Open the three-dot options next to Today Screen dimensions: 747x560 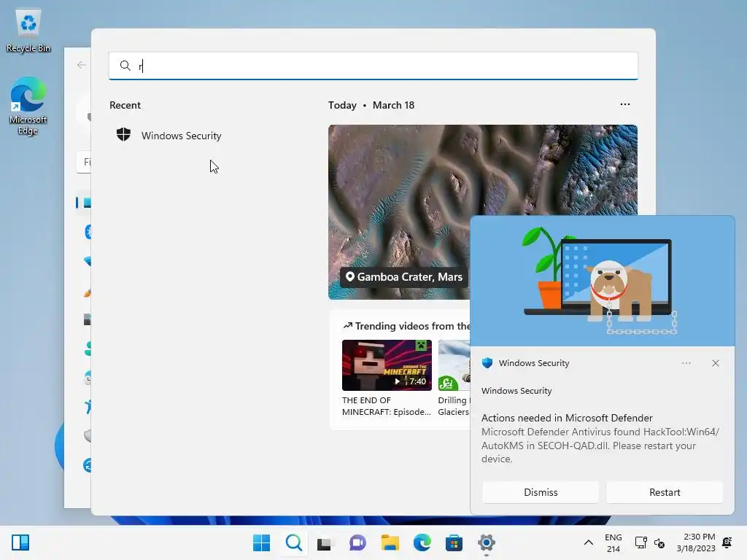pos(625,104)
